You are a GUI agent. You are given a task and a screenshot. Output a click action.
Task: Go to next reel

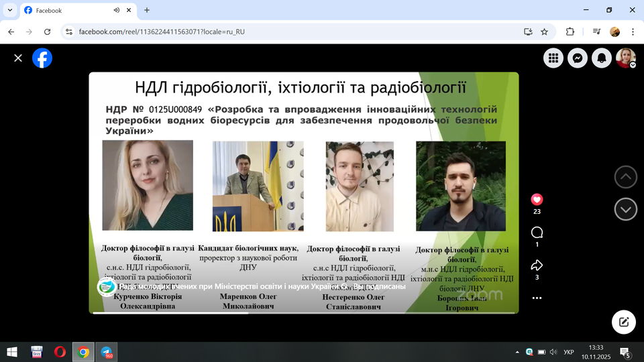pos(626,210)
